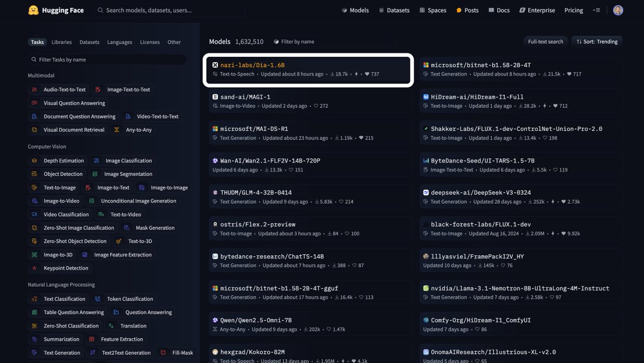Filter by Image Feature Extraction task

tap(116, 255)
